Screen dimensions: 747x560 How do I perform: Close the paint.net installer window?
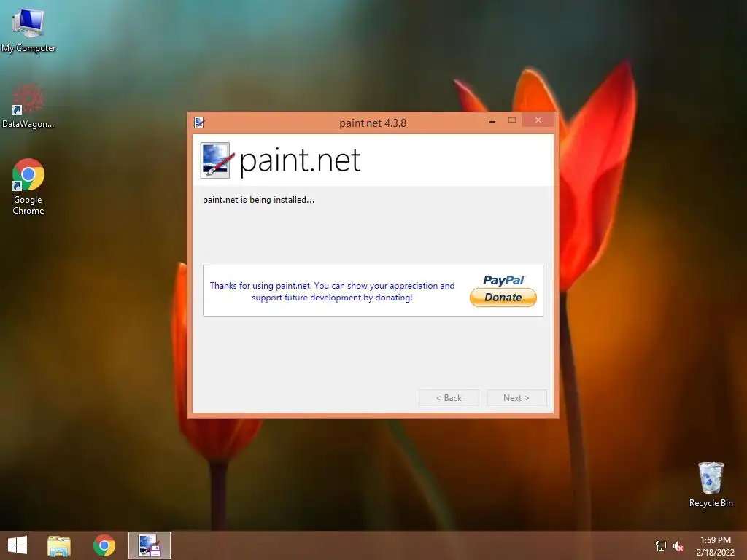(538, 120)
